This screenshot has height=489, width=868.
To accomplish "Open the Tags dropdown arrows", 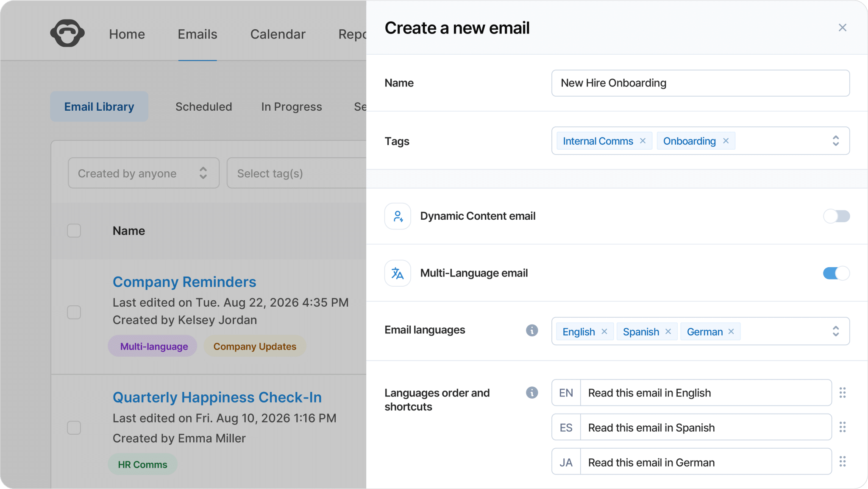I will 836,141.
